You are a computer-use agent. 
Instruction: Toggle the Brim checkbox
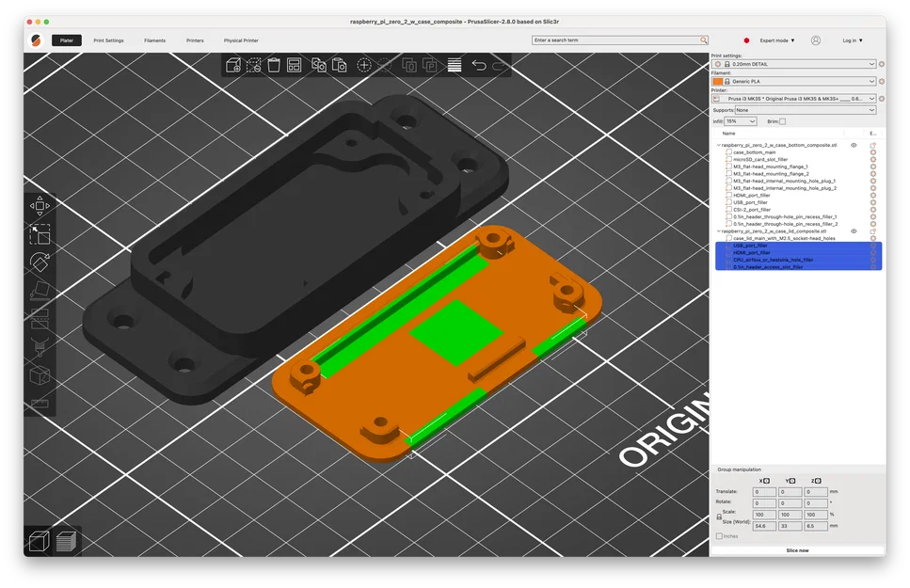(784, 120)
